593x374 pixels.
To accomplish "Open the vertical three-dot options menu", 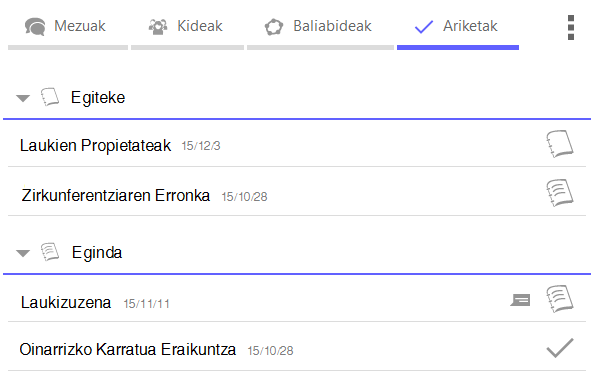I will tap(571, 27).
